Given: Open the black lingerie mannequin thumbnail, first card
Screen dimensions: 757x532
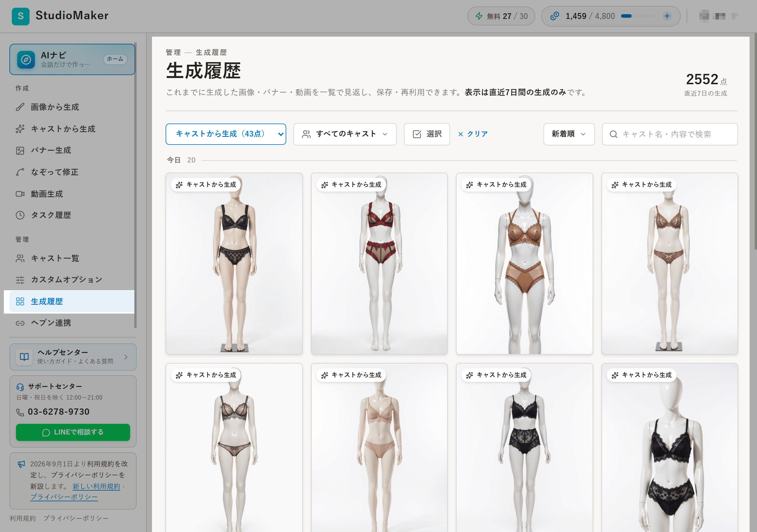Looking at the screenshot, I should coord(234,264).
